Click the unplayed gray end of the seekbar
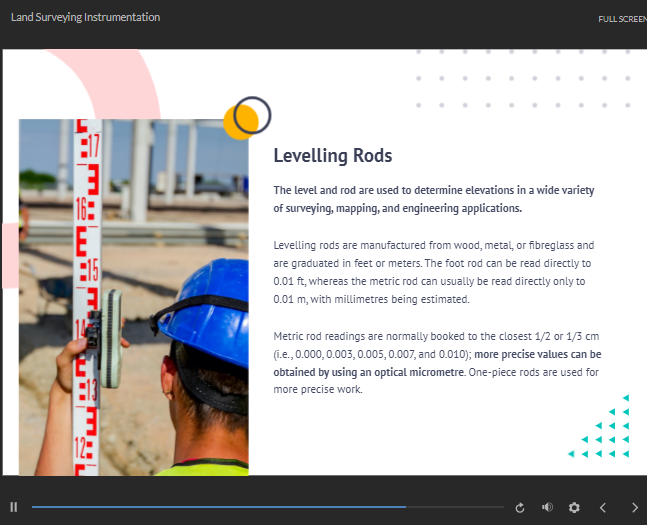Screen dimensions: 647x525 [x=460, y=507]
